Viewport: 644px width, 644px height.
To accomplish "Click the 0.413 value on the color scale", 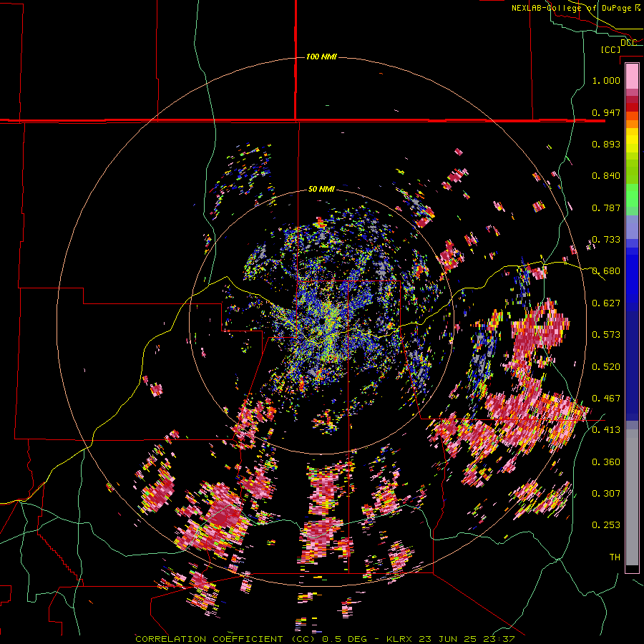I will pyautogui.click(x=606, y=430).
